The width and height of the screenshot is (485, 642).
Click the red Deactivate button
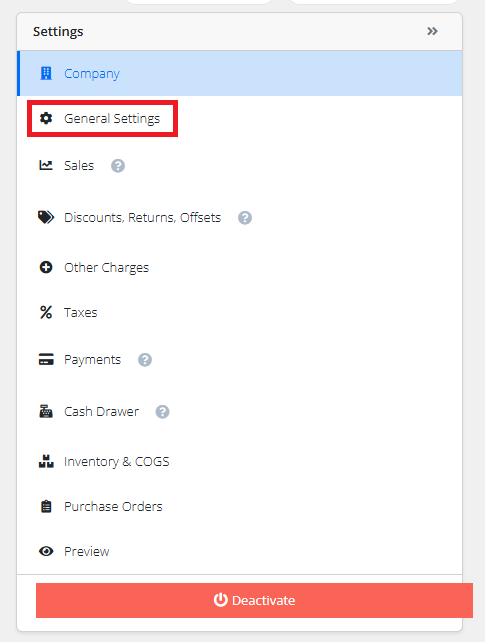coord(254,600)
